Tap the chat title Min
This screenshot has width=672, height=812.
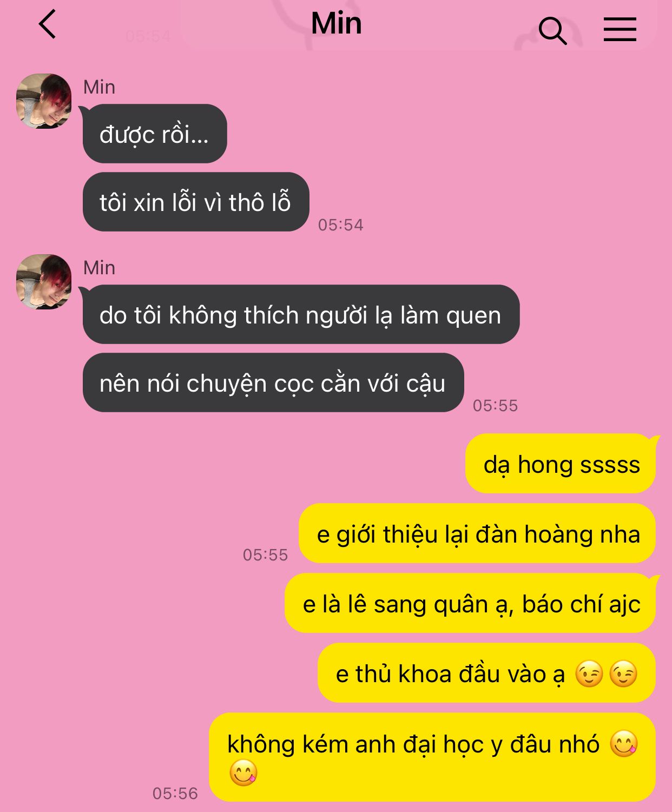[x=337, y=24]
